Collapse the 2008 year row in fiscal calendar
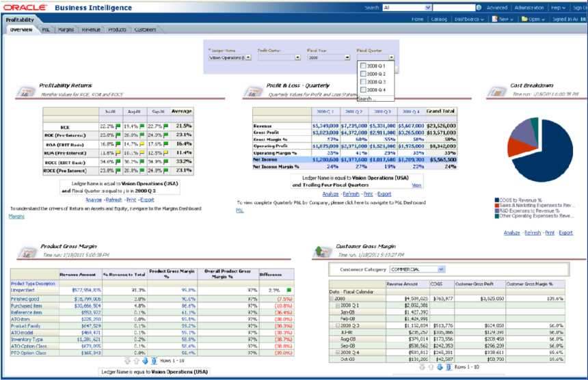This screenshot has width=588, height=380. tap(331, 299)
